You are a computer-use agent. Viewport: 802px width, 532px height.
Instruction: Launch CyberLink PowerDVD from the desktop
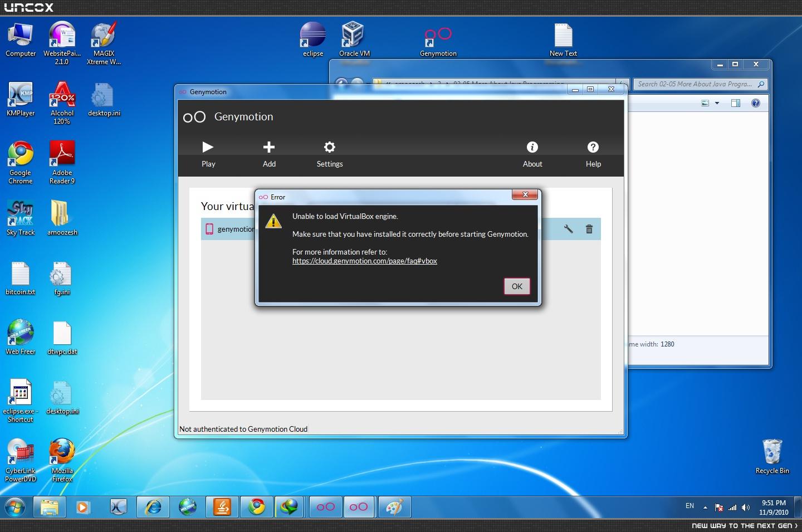tap(21, 461)
